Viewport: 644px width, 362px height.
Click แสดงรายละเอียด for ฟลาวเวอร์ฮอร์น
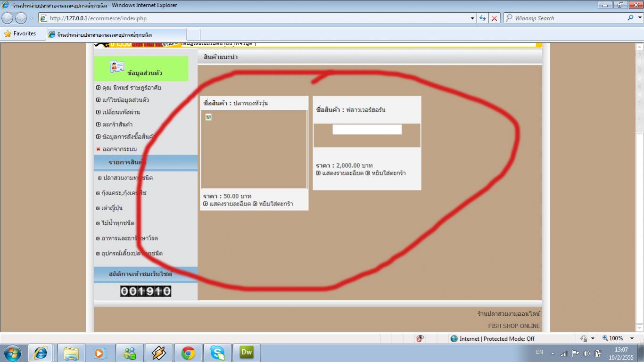click(343, 173)
